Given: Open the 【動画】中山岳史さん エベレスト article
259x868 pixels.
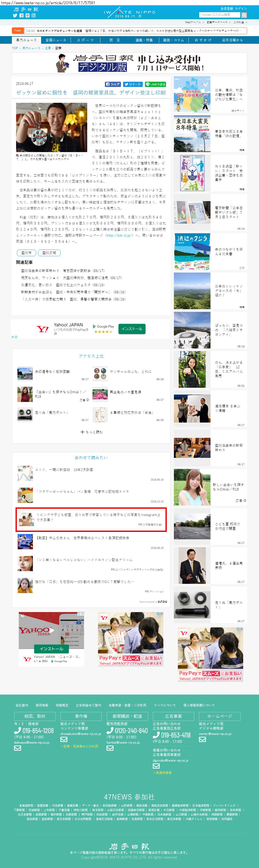Looking at the screenshot, I should pyautogui.click(x=82, y=538).
